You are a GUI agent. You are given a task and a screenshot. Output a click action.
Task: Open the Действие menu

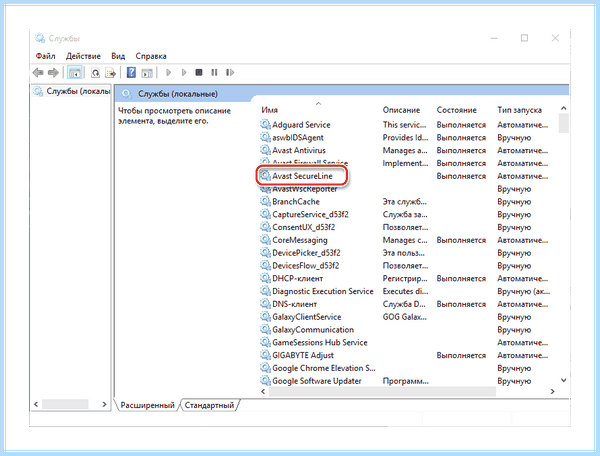(83, 56)
